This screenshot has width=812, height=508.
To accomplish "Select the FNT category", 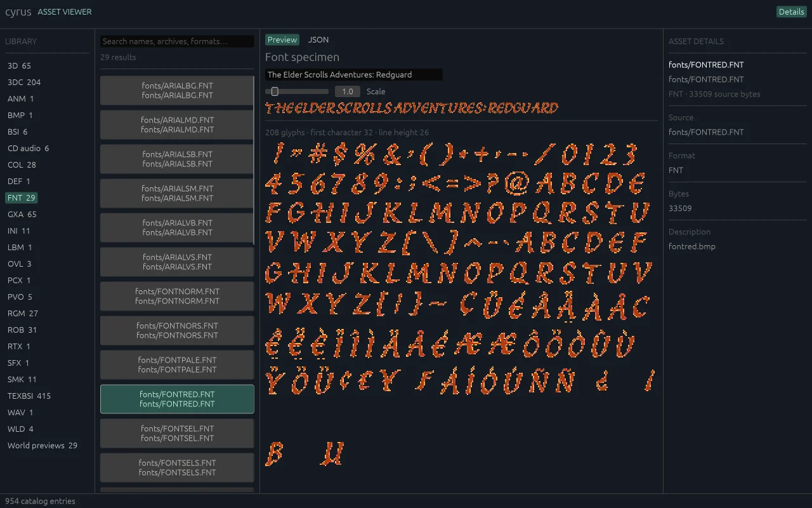I will click(22, 197).
